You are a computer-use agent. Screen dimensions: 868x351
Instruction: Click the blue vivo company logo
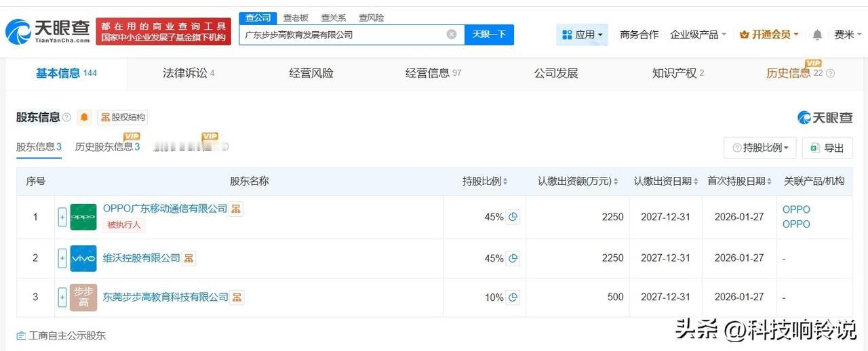point(83,258)
